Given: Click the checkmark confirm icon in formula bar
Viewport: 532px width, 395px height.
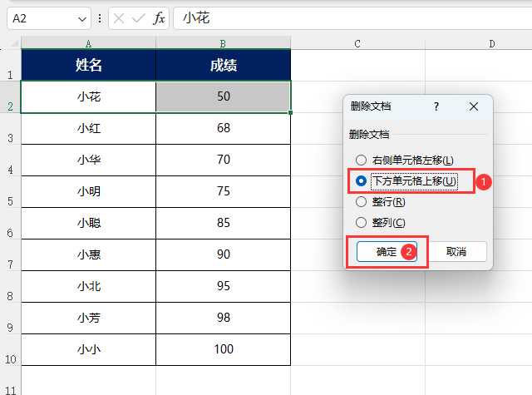Looking at the screenshot, I should point(139,18).
